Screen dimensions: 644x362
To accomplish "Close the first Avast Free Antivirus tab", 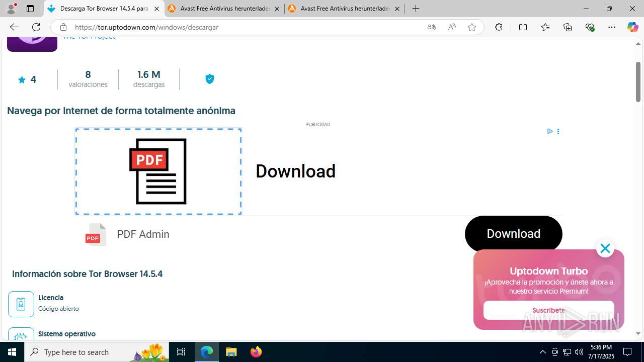I will [x=277, y=9].
